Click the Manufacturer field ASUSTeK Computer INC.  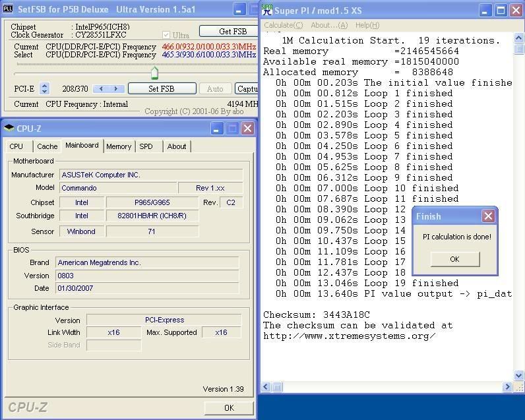click(x=151, y=175)
